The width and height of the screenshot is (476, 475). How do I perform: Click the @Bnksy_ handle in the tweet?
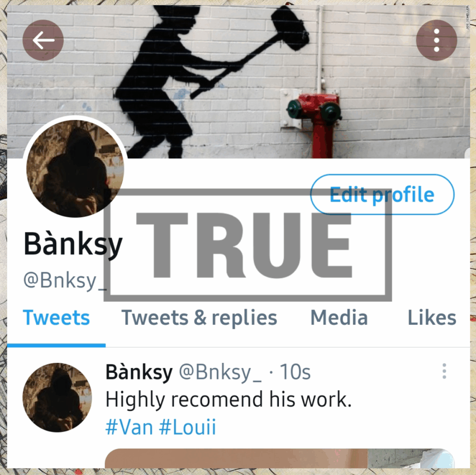(220, 372)
